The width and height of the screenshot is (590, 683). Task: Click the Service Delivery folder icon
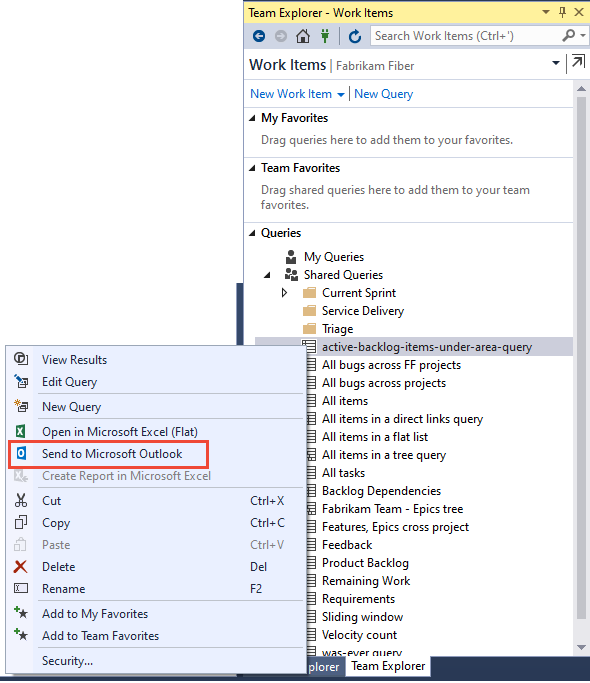point(309,311)
